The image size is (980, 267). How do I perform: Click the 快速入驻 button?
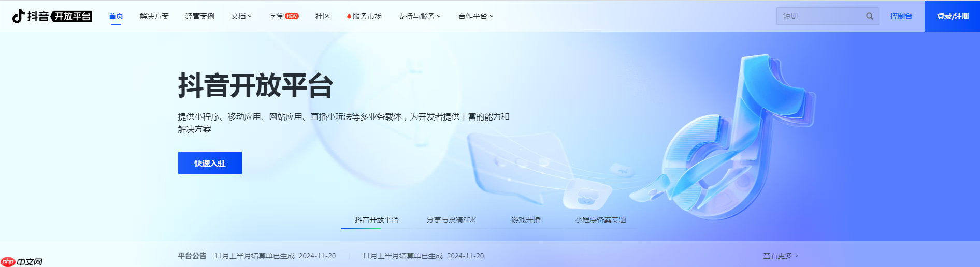click(210, 163)
